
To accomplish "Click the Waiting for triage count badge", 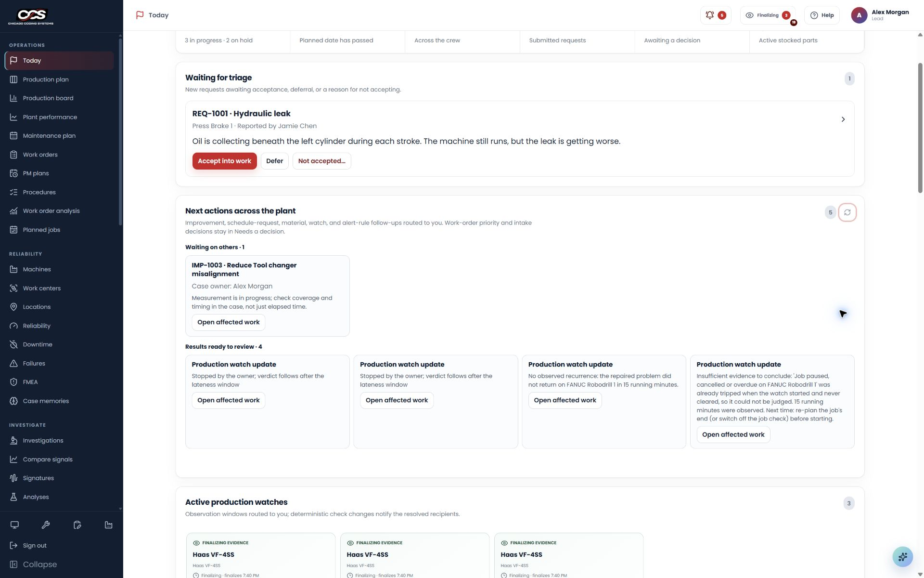I will [849, 79].
